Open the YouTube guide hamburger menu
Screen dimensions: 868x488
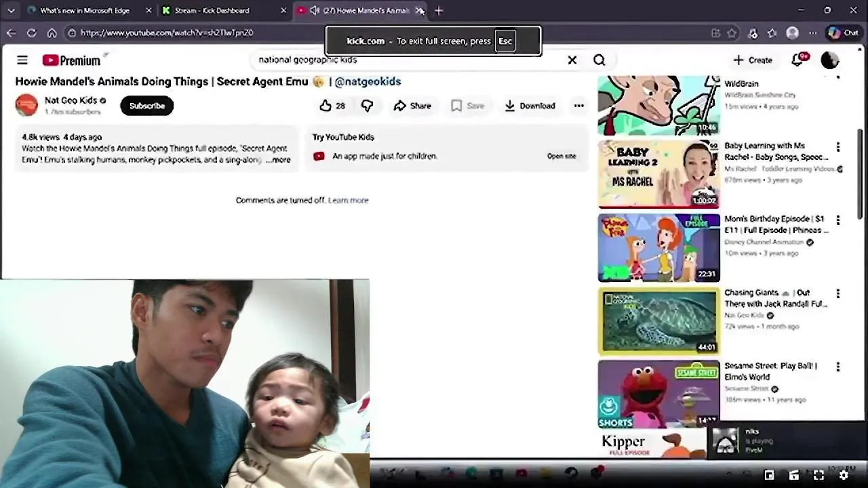(22, 60)
